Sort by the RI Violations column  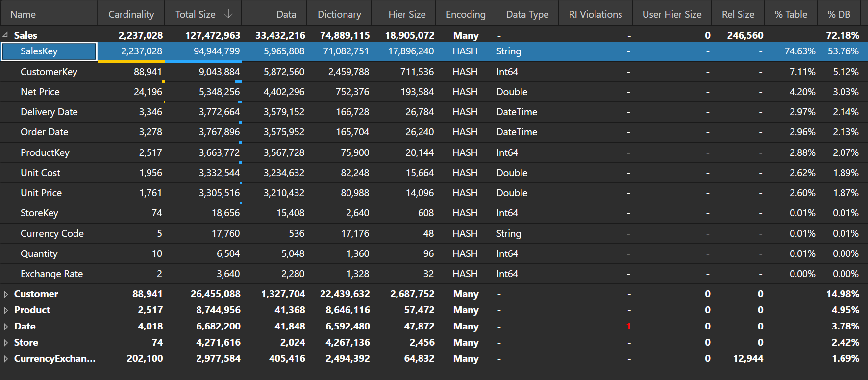[595, 15]
